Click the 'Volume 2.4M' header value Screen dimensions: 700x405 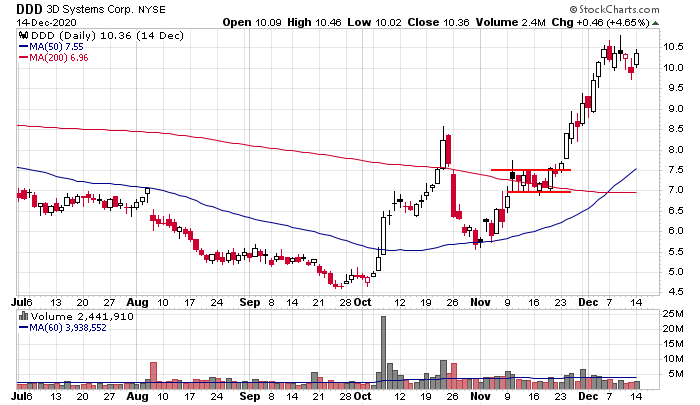pyautogui.click(x=510, y=22)
